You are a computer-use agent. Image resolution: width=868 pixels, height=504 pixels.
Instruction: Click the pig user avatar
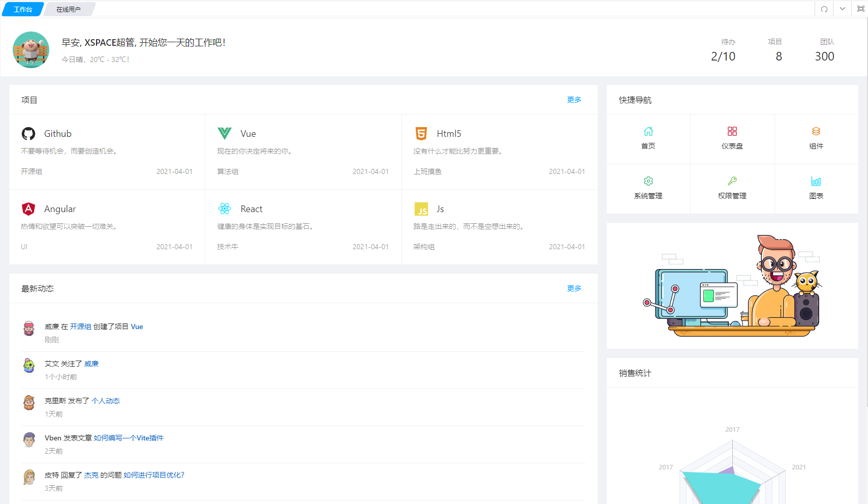31,50
